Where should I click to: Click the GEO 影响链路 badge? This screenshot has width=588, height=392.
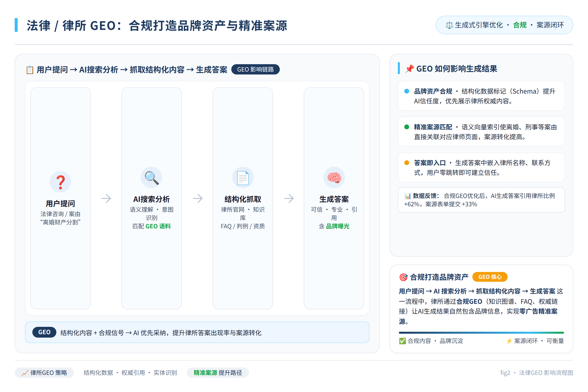(x=256, y=70)
